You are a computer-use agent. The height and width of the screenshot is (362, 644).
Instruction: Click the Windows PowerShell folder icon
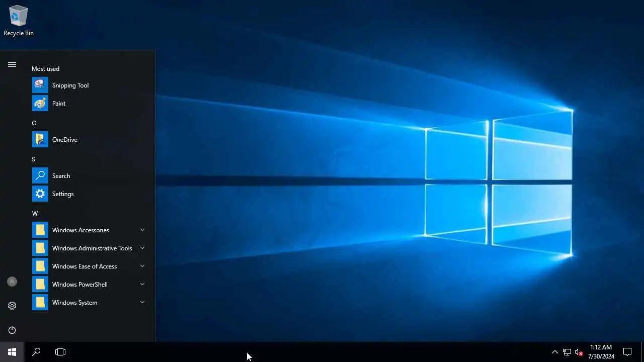[x=40, y=284]
